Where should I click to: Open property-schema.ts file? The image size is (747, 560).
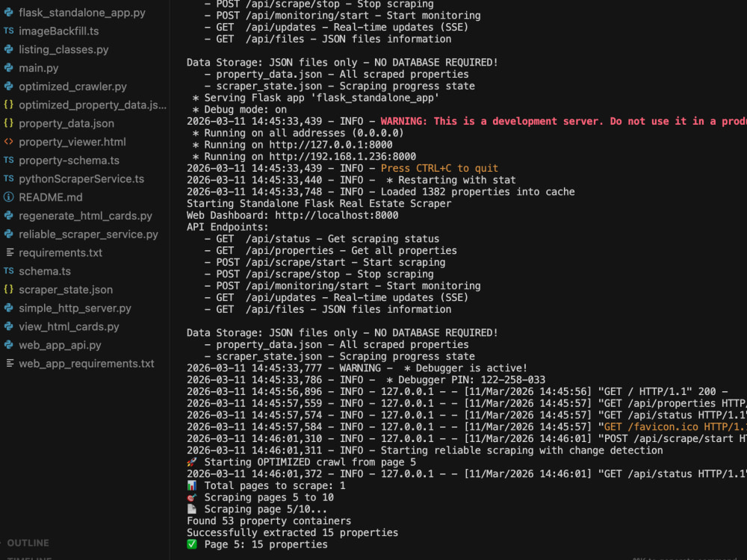click(69, 161)
